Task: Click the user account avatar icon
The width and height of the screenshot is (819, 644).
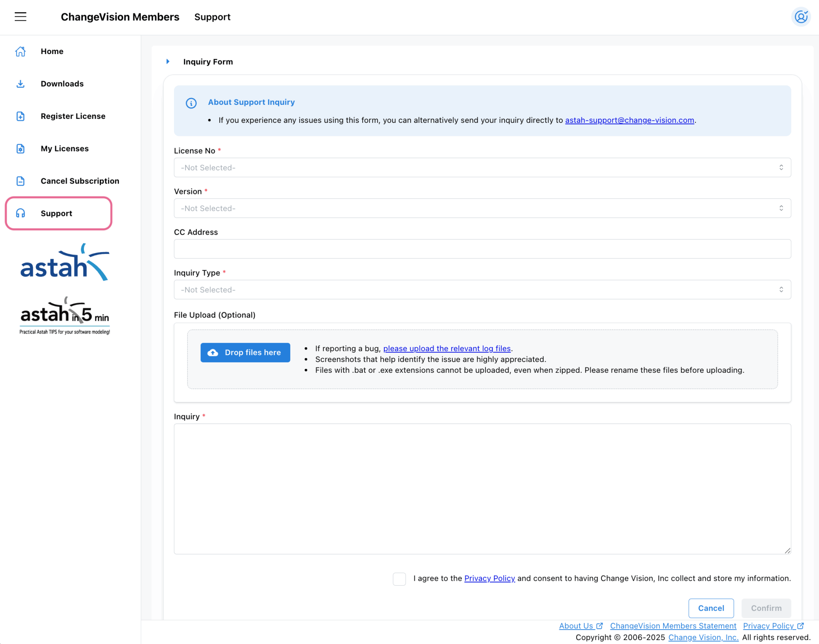Action: click(801, 17)
